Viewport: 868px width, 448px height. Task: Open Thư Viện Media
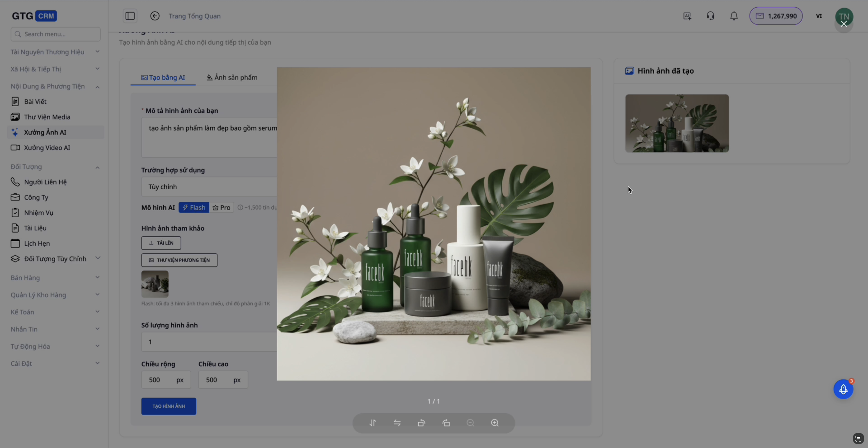(x=47, y=117)
